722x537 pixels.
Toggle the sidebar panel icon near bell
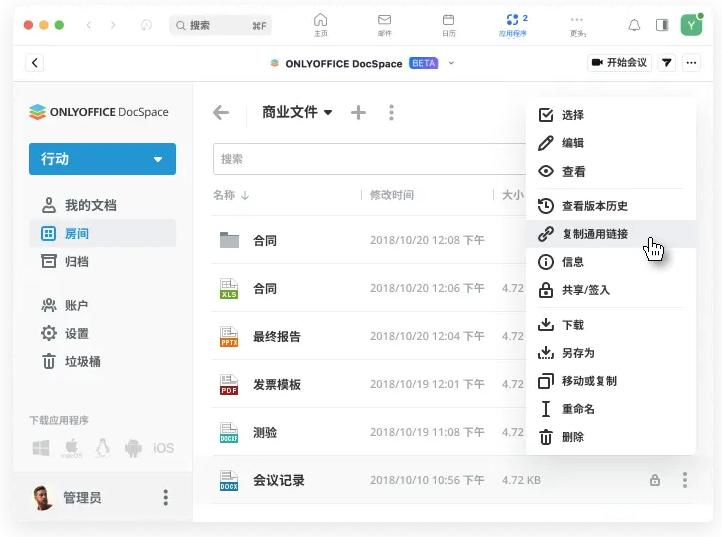pyautogui.click(x=662, y=25)
